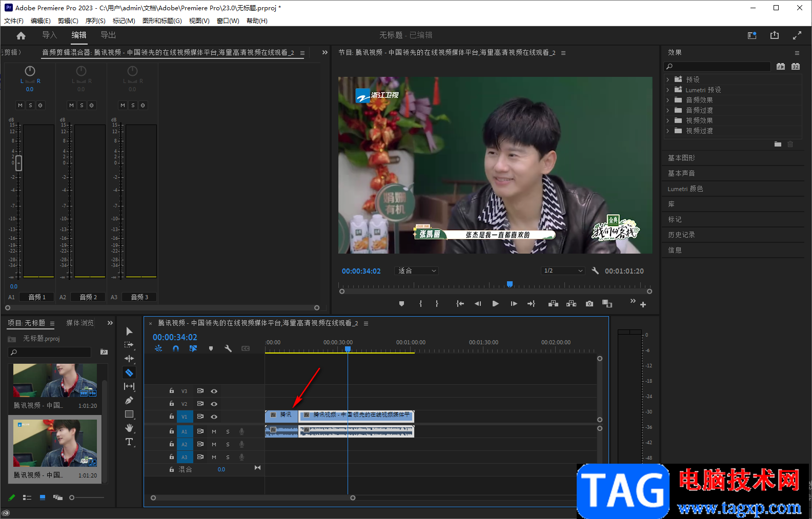
Task: Select the Slip tool
Action: click(129, 386)
